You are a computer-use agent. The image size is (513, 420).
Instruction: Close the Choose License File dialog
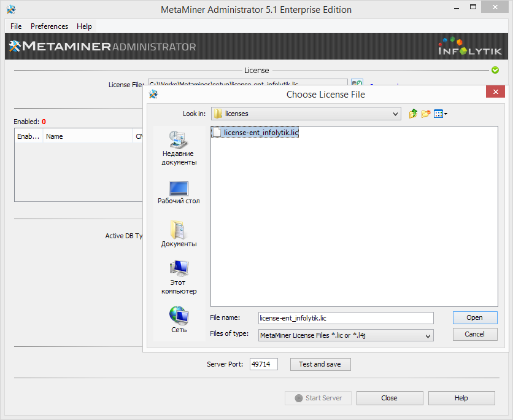pyautogui.click(x=495, y=91)
